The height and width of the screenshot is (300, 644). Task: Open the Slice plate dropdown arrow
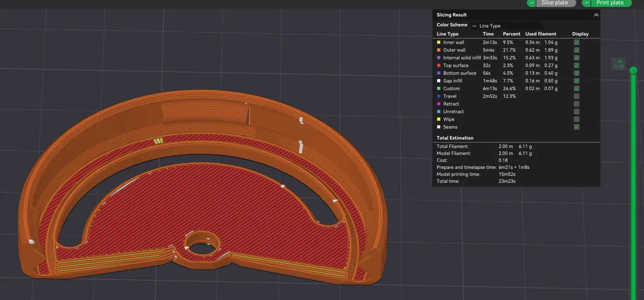click(532, 3)
